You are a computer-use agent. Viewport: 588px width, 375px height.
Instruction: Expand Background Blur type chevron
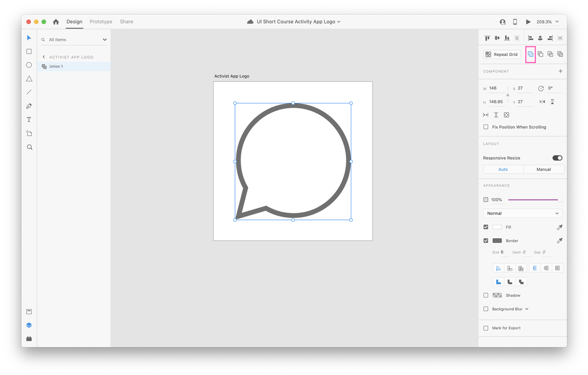click(x=527, y=309)
